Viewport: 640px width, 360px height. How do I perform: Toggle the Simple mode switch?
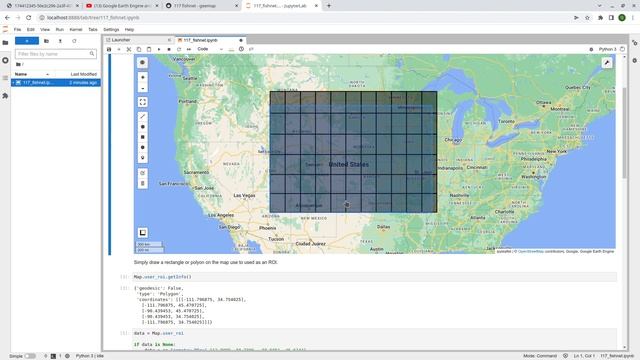30,356
